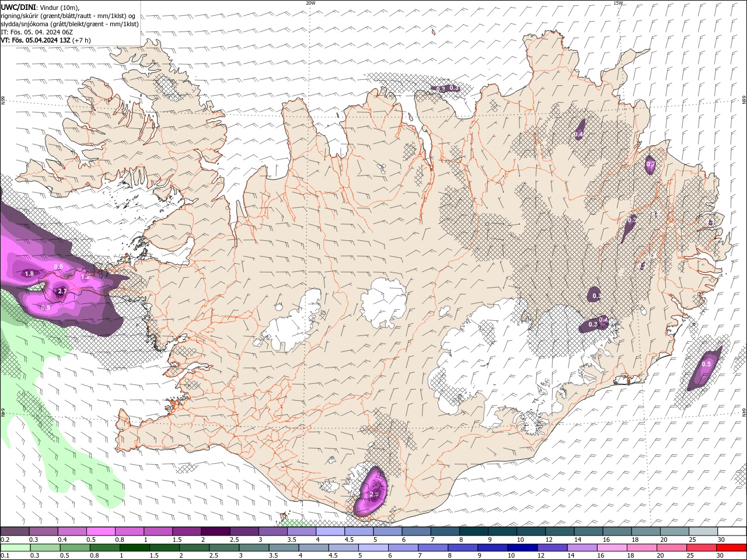Click the value label inside the south coast purple cell
The image size is (747, 560).
coord(374,494)
